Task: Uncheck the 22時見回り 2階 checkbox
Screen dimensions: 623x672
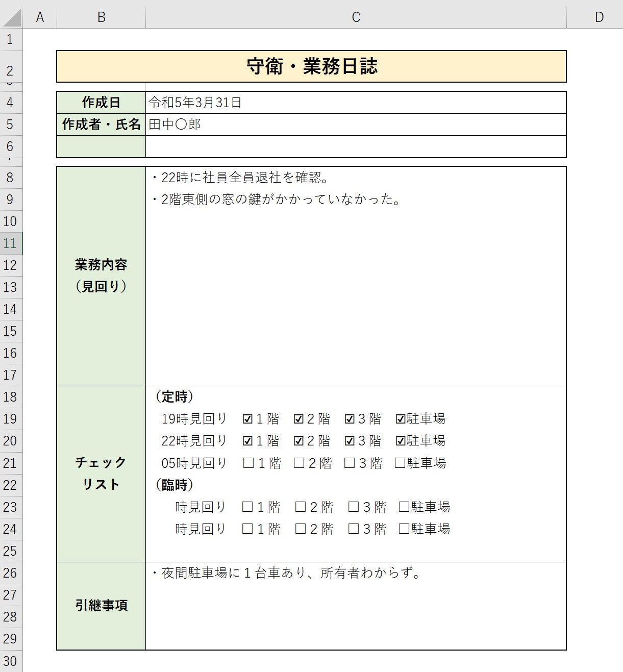Action: pos(299,441)
